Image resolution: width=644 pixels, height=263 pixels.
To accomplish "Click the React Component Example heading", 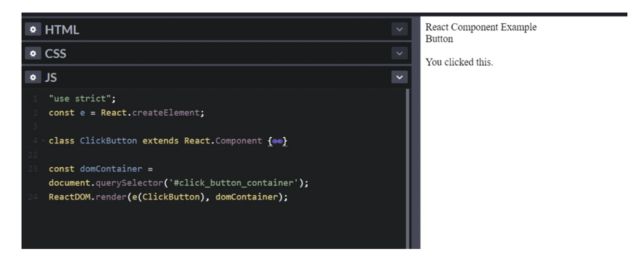I will 480,27.
